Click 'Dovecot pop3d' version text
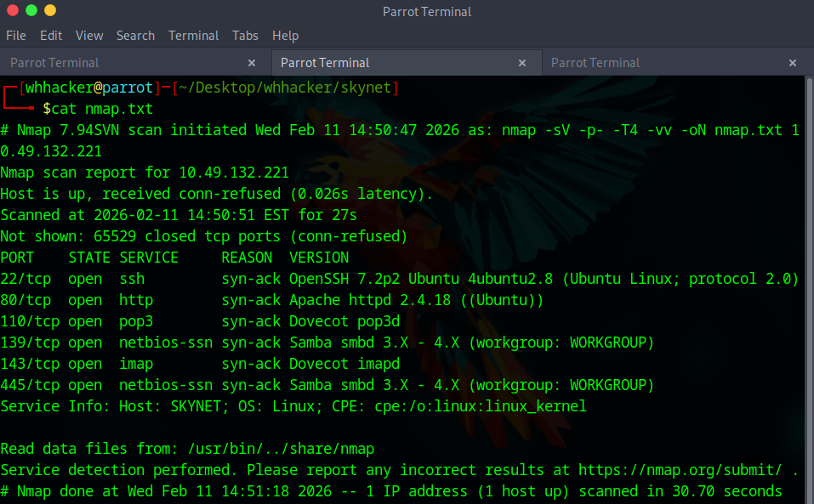The height and width of the screenshot is (504, 814). tap(344, 321)
